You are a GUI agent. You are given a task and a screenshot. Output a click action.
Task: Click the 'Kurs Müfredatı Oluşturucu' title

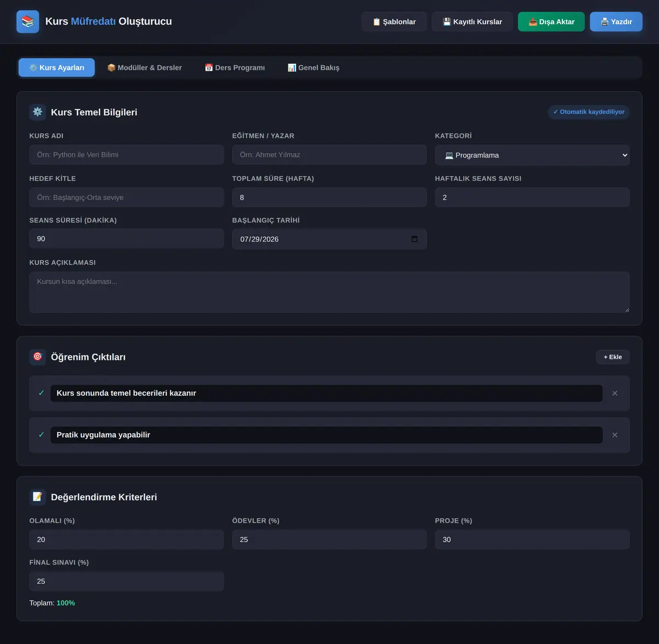click(109, 21)
